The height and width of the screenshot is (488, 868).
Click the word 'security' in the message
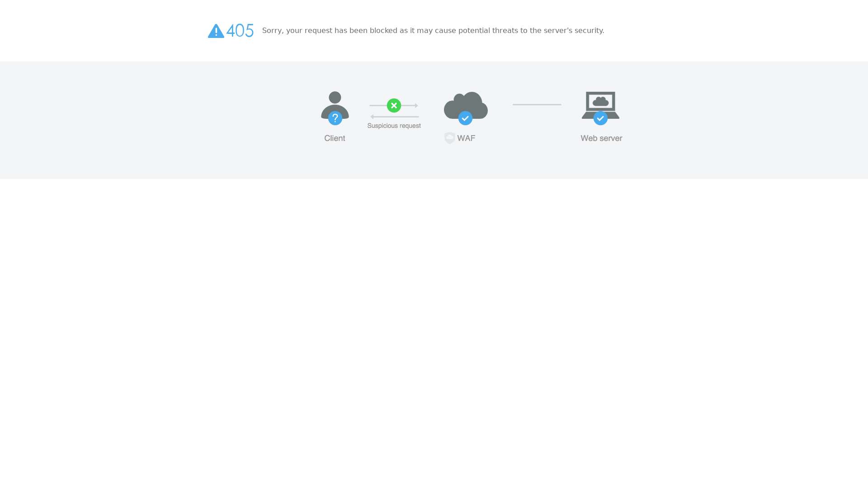588,31
